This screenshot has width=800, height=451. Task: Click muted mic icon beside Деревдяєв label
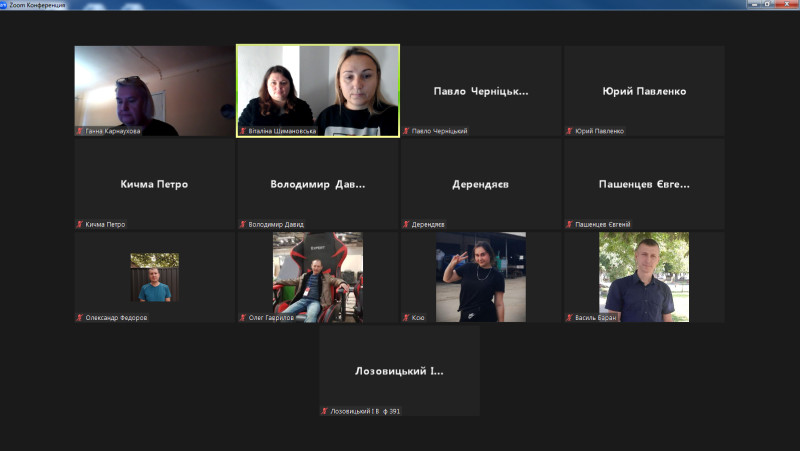(407, 224)
